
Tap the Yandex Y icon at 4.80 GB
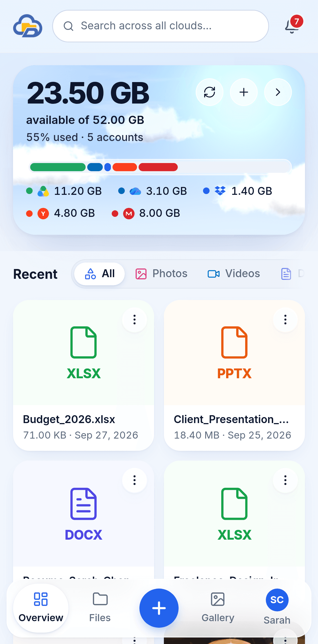(43, 214)
